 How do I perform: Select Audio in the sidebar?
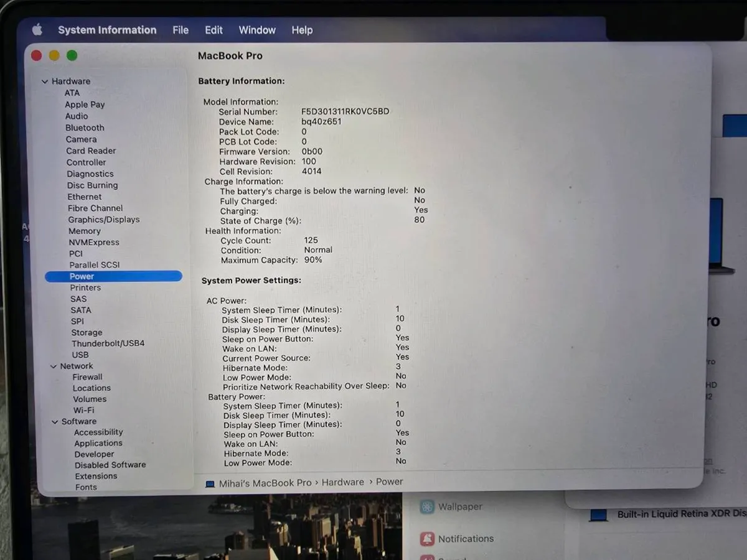[77, 116]
